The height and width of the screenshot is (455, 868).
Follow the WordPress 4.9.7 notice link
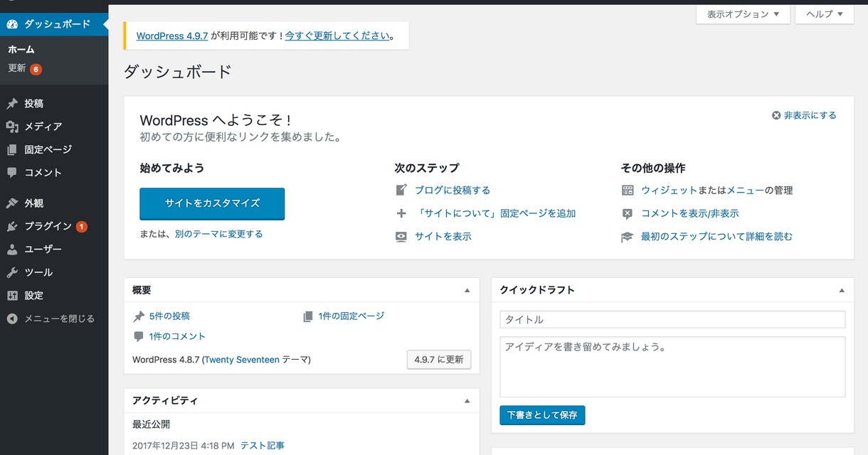point(172,36)
